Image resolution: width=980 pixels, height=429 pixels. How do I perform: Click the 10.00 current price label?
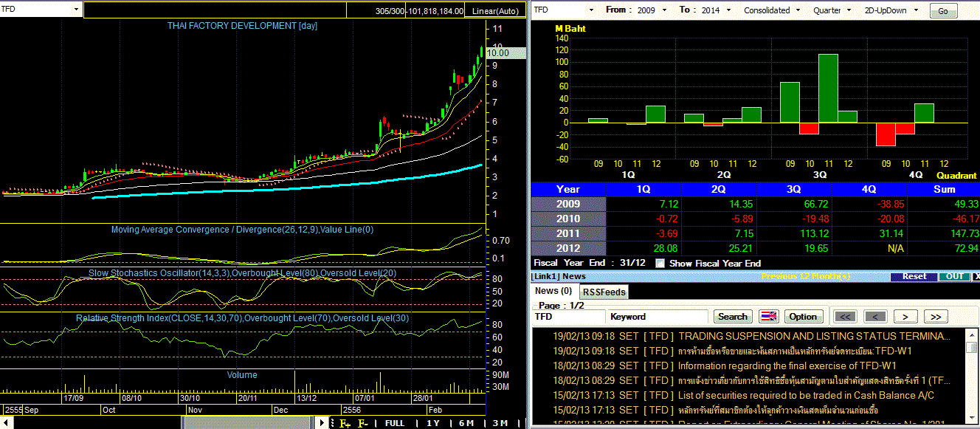tap(505, 52)
